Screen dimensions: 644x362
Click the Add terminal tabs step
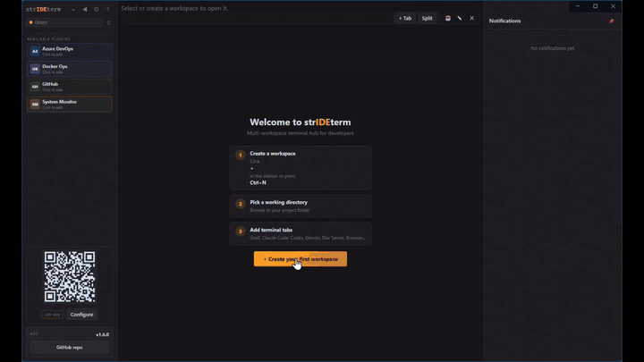[x=301, y=233]
